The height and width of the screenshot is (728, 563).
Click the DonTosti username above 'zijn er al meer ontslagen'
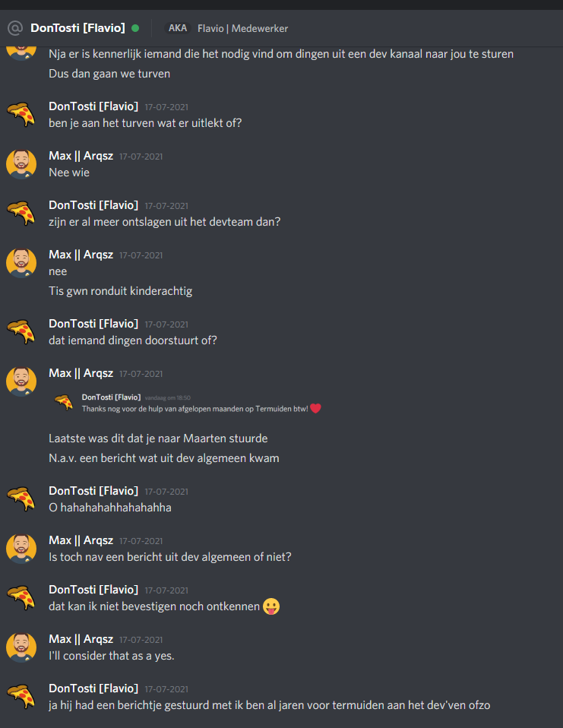pos(93,205)
